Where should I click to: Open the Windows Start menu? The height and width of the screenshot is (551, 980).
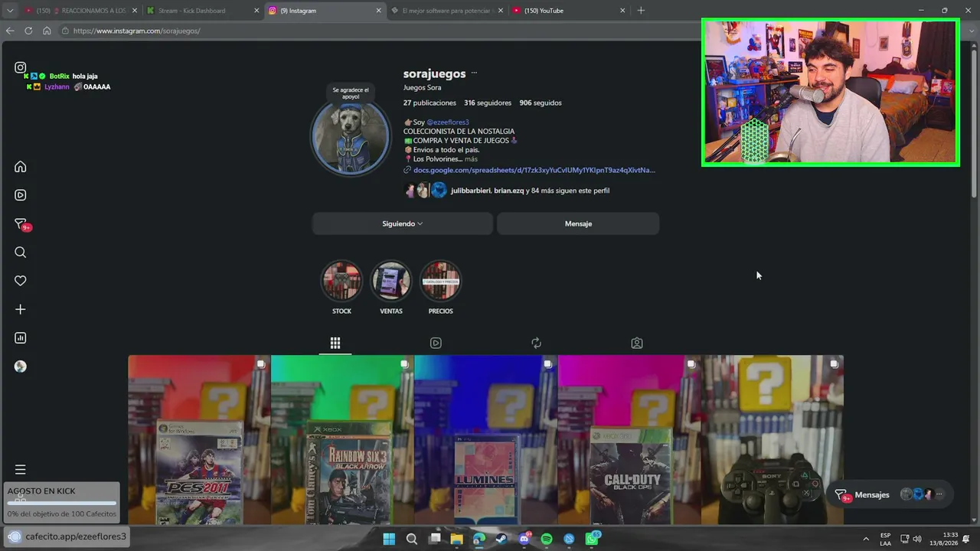point(389,539)
